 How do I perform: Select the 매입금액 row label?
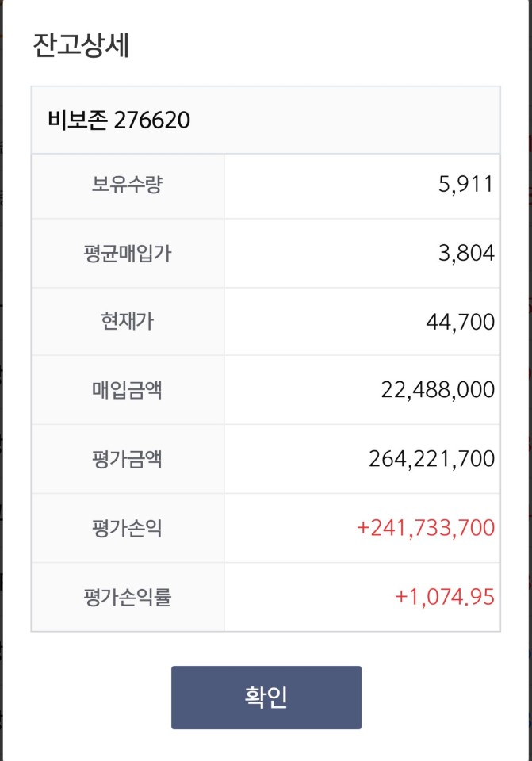[127, 390]
